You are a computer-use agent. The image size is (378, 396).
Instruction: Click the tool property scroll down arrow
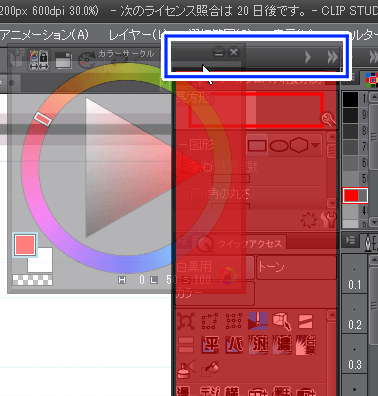[332, 202]
